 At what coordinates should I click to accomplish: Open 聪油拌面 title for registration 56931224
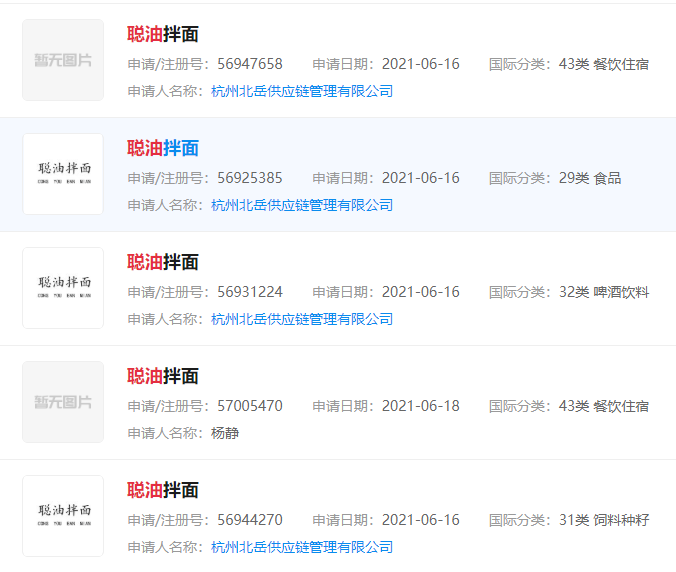pos(163,262)
